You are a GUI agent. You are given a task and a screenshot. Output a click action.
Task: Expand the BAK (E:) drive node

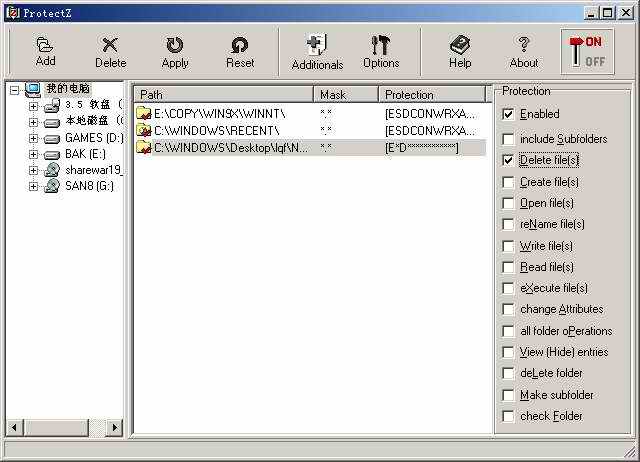[x=33, y=154]
